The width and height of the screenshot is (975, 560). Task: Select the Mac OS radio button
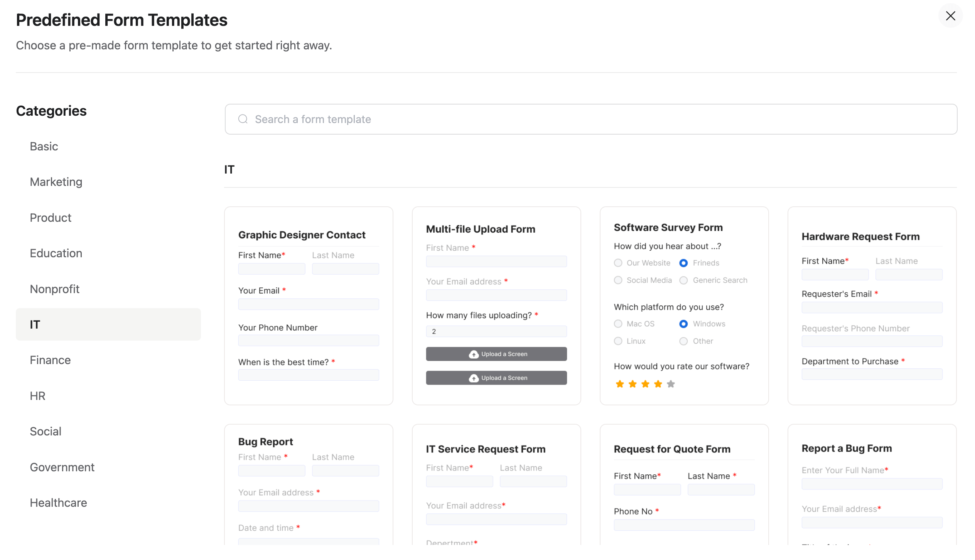click(x=618, y=324)
